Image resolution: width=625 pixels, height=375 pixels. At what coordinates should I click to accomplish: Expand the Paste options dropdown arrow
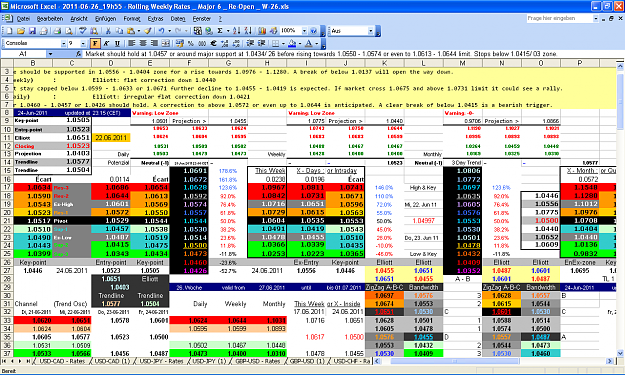click(x=138, y=31)
